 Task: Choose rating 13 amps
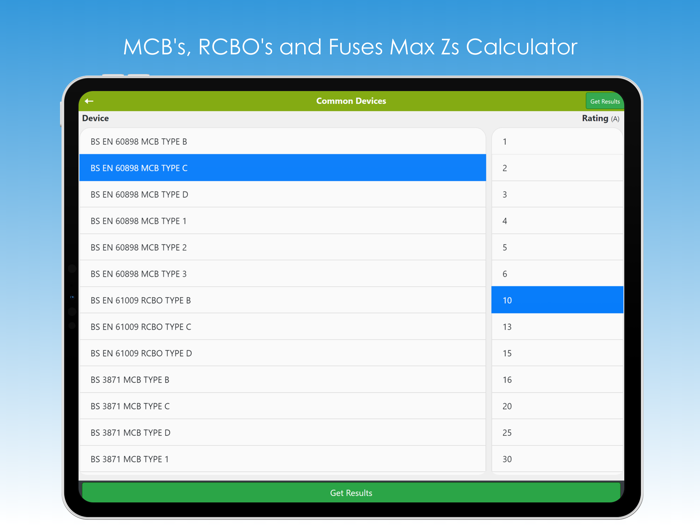pyautogui.click(x=557, y=327)
